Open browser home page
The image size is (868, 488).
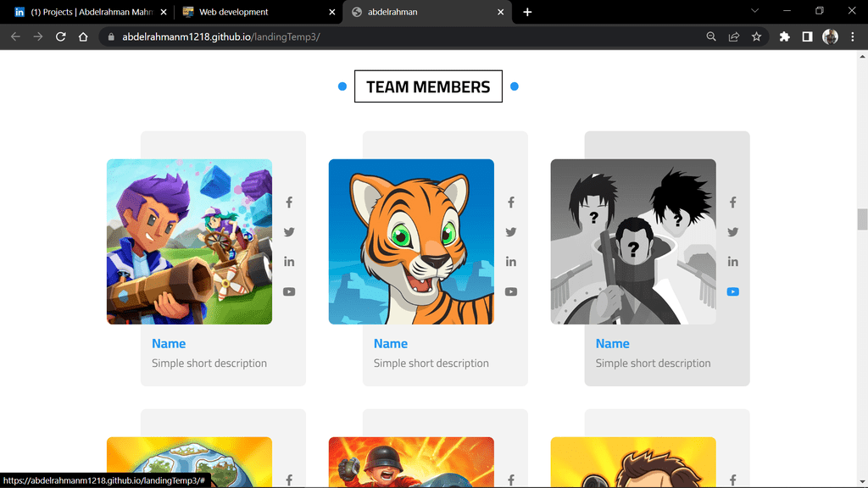(x=83, y=36)
